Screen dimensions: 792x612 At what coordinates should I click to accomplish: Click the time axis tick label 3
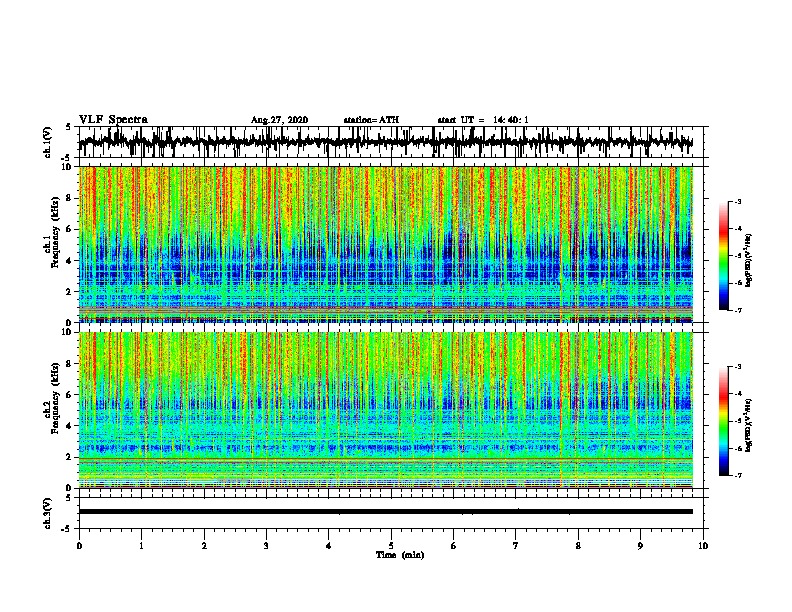[266, 546]
